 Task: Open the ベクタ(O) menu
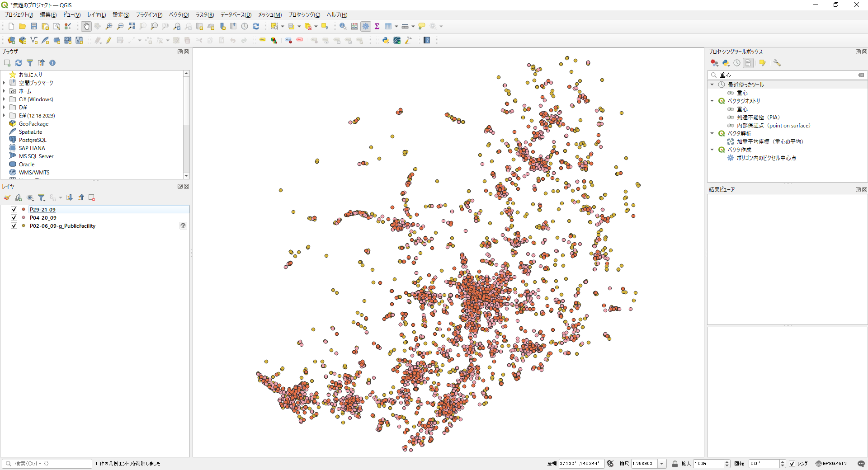point(179,15)
